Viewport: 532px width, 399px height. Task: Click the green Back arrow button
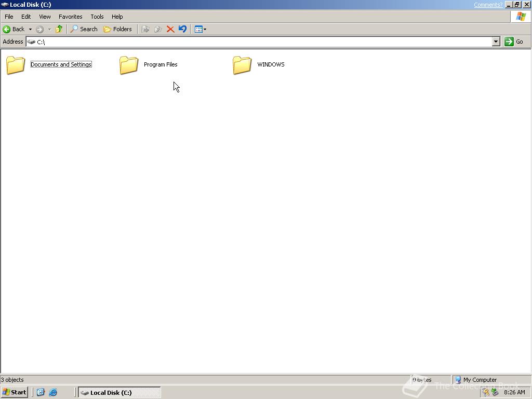tap(14, 29)
